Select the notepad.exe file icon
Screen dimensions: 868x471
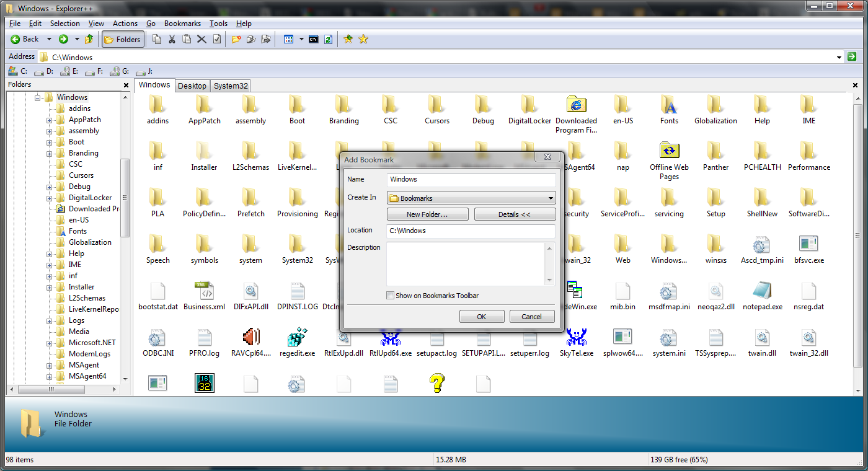pyautogui.click(x=762, y=290)
